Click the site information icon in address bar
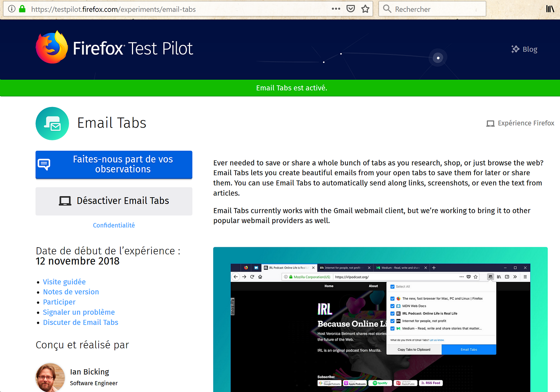 (x=12, y=9)
